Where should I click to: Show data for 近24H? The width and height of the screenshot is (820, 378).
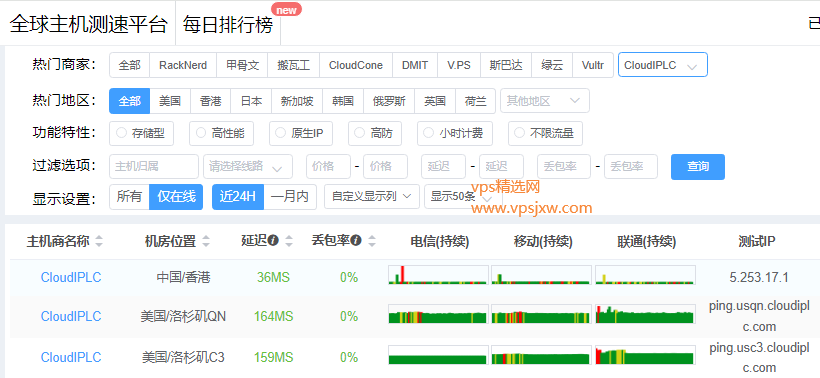click(238, 197)
